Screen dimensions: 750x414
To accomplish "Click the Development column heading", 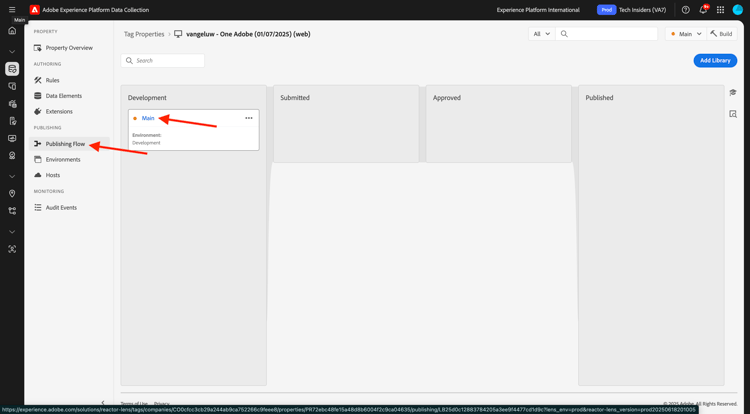I will 147,98.
